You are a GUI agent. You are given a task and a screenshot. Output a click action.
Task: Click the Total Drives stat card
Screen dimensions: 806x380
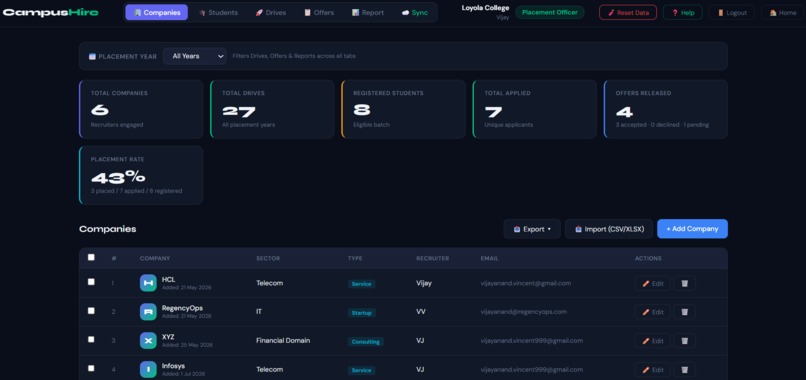point(272,109)
